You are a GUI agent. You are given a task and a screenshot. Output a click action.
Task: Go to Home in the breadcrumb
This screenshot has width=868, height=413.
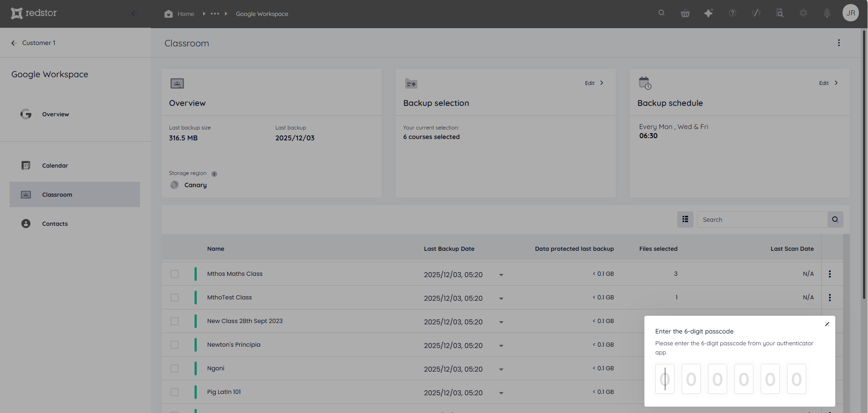tap(180, 14)
